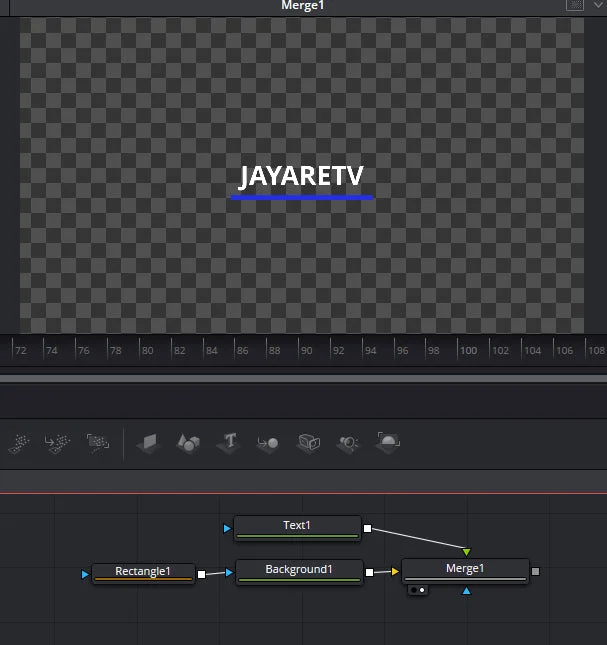Add a pMerge particle node
Screen dimensions: 607x645
click(57, 443)
